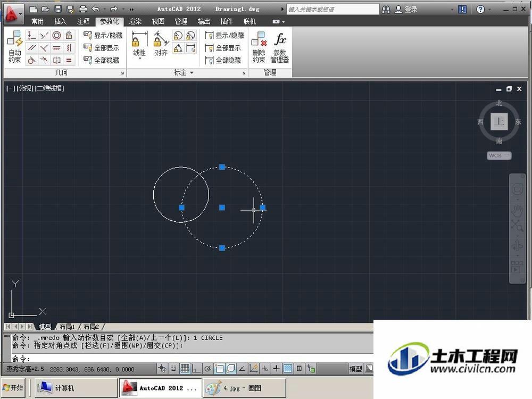Expand the 线性 dropdown arrow
532x399 pixels.
(139, 59)
